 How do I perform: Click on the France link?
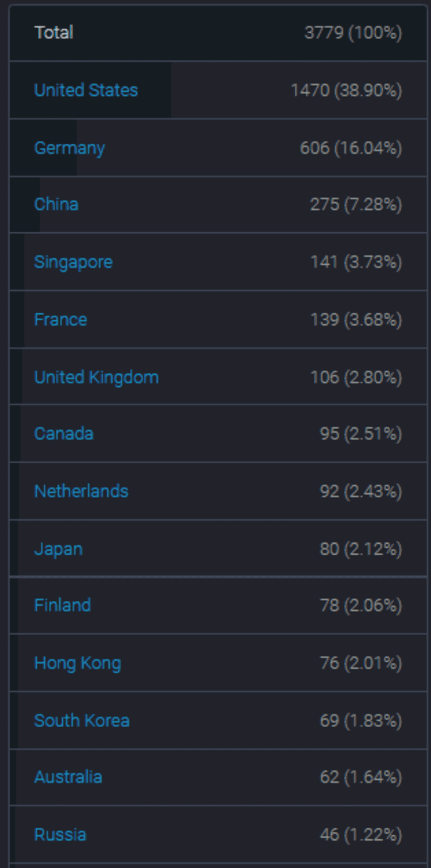click(x=60, y=320)
